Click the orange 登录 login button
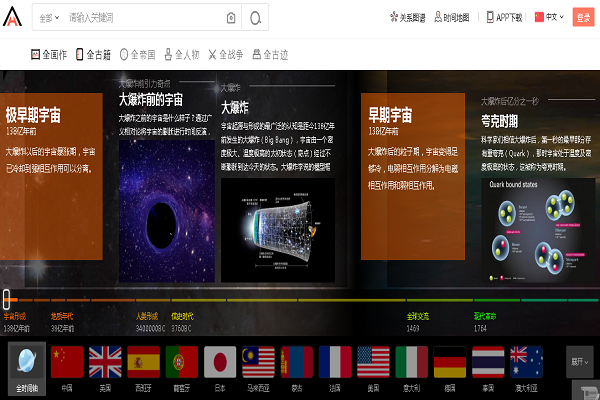 (x=584, y=17)
